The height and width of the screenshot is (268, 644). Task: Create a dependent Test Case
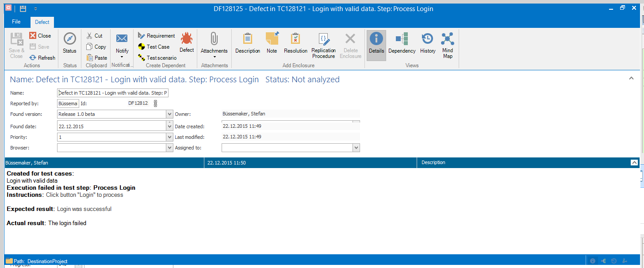tap(153, 47)
